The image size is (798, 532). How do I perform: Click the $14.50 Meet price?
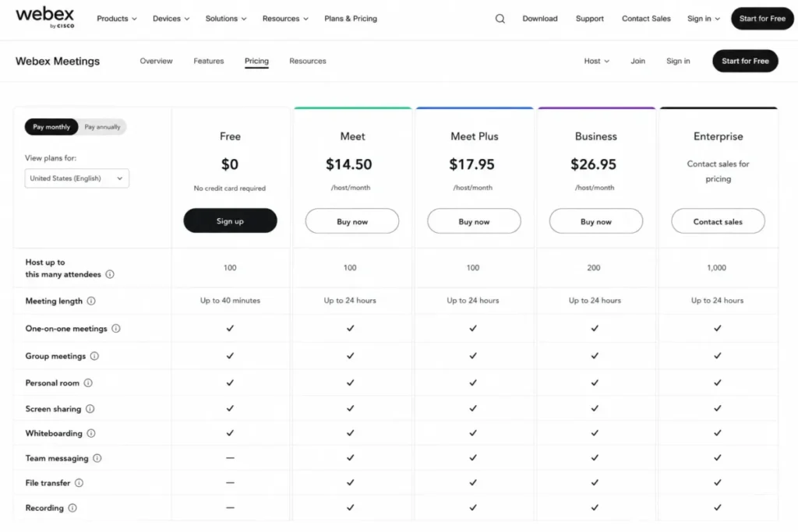coord(349,164)
